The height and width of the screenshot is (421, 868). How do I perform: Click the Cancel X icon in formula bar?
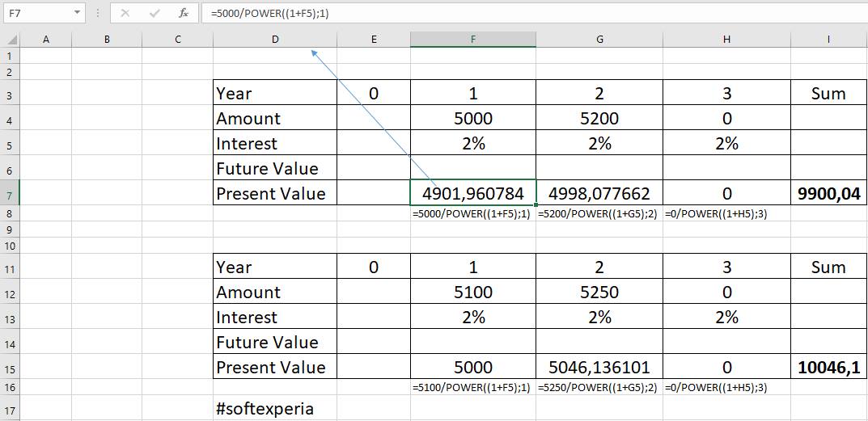tap(125, 13)
